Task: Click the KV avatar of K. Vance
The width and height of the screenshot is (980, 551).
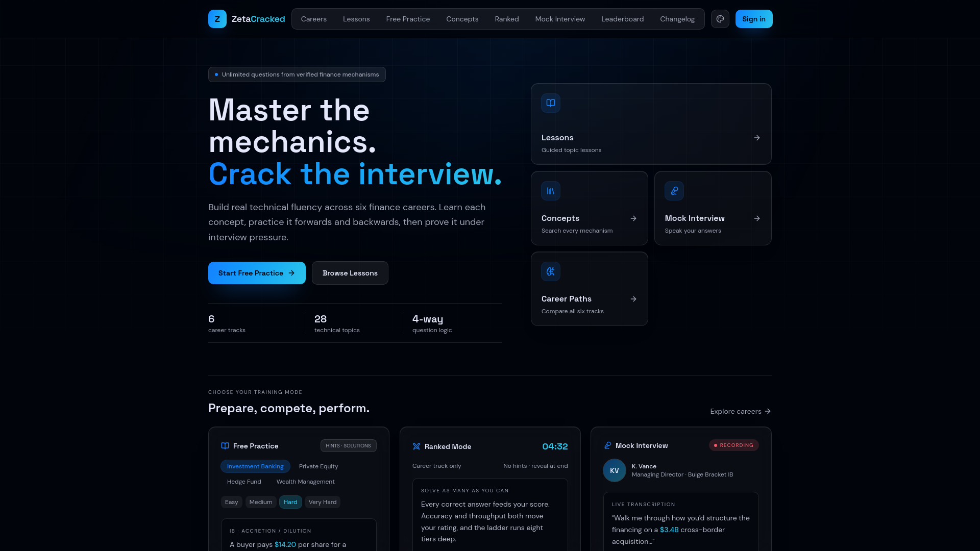Action: point(615,470)
